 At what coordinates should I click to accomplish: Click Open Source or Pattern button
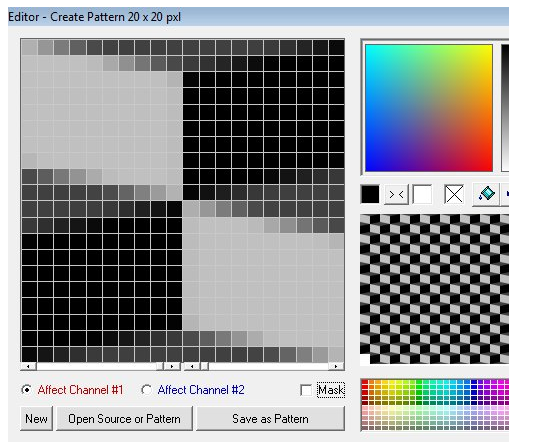coord(124,419)
